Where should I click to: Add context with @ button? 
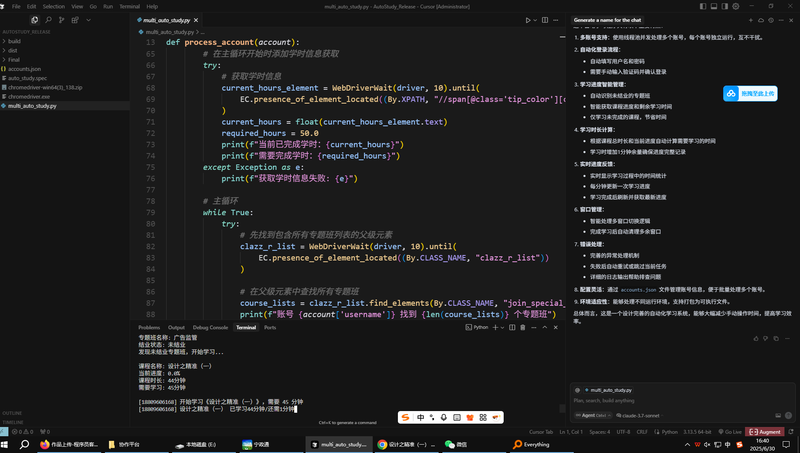pyautogui.click(x=578, y=390)
